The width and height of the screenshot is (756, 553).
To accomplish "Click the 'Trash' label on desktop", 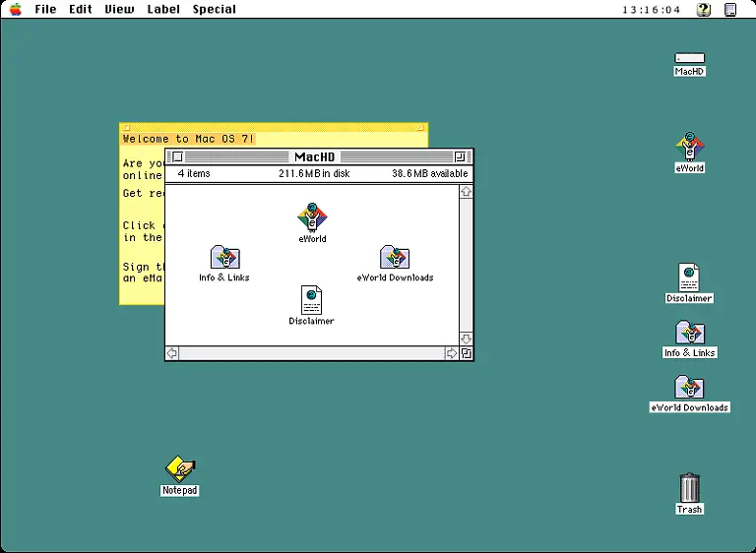I will tap(689, 509).
